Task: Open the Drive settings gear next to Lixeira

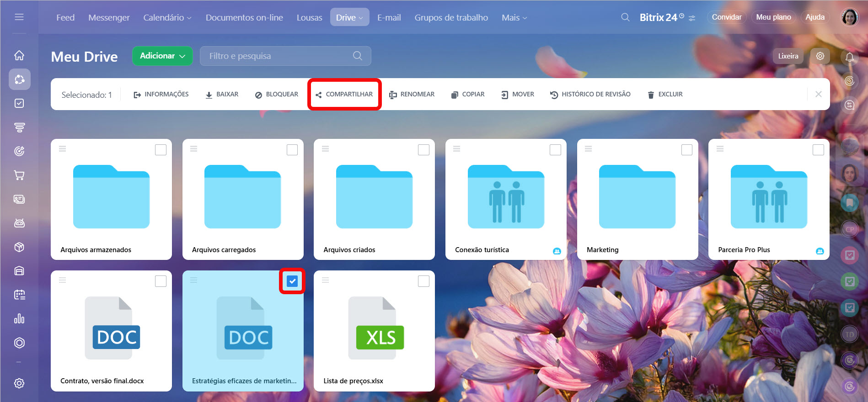Action: [820, 56]
